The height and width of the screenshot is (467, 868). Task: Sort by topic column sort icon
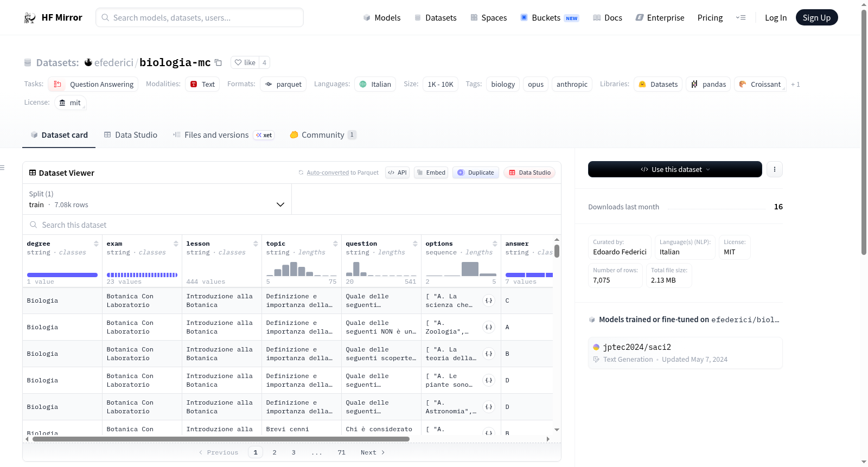pyautogui.click(x=335, y=244)
